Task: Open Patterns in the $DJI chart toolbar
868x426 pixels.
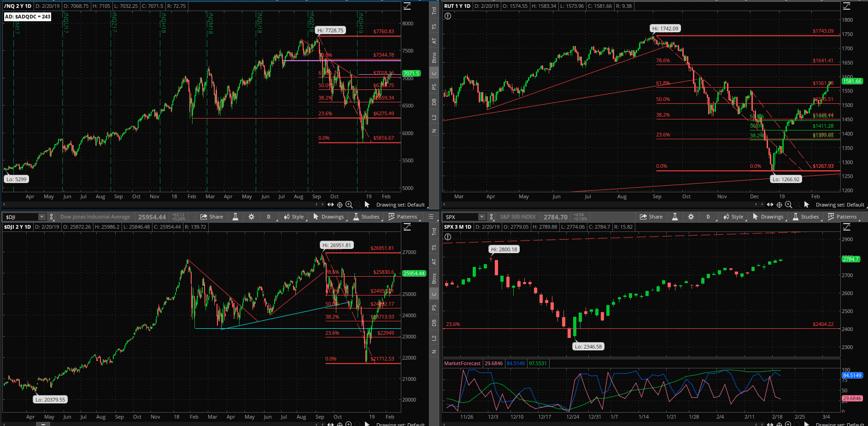Action: click(x=403, y=217)
